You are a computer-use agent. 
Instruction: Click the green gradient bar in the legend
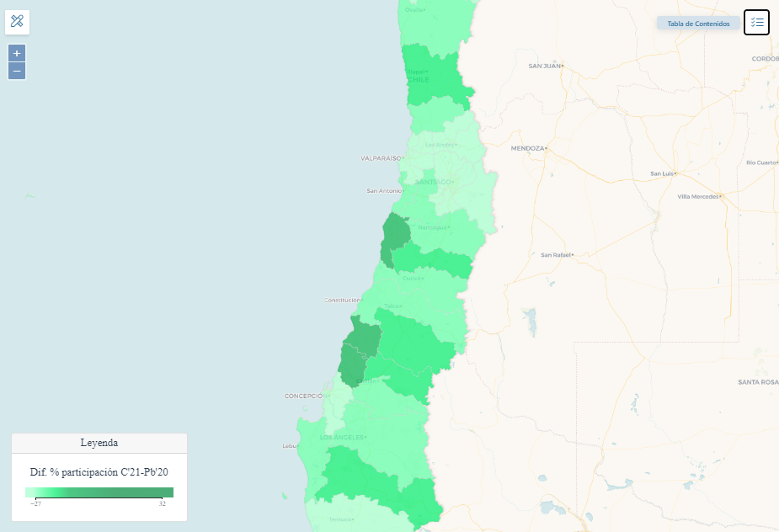[99, 492]
